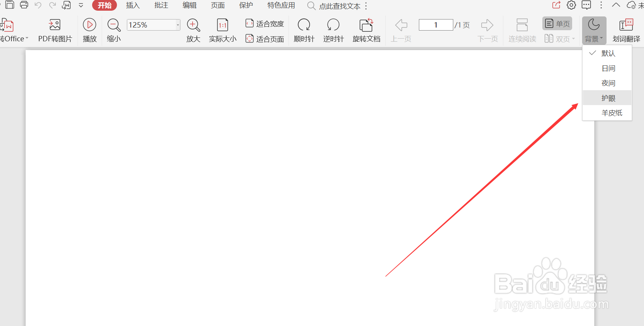The image size is (644, 326).
Task: Click 旋转文档 rotate document
Action: point(367,31)
